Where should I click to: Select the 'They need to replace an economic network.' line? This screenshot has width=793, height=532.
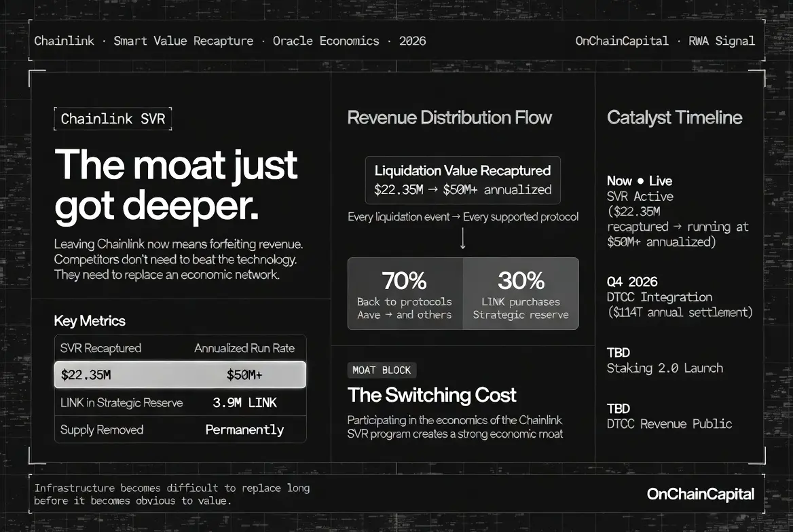point(167,275)
